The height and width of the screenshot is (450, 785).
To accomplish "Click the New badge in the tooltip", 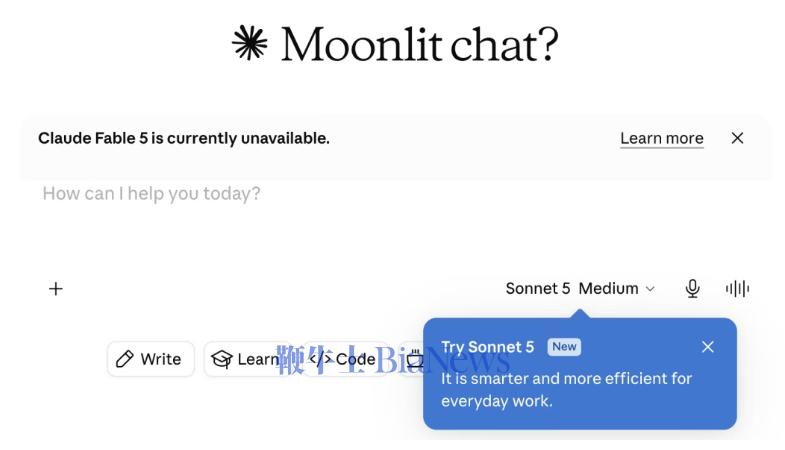I will tap(564, 346).
